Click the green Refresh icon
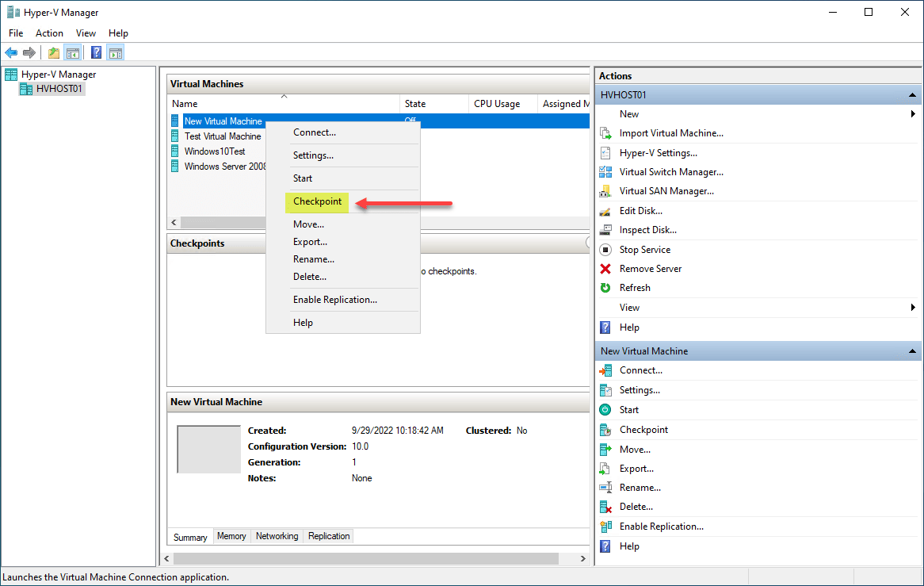Image resolution: width=924 pixels, height=586 pixels. tap(605, 288)
